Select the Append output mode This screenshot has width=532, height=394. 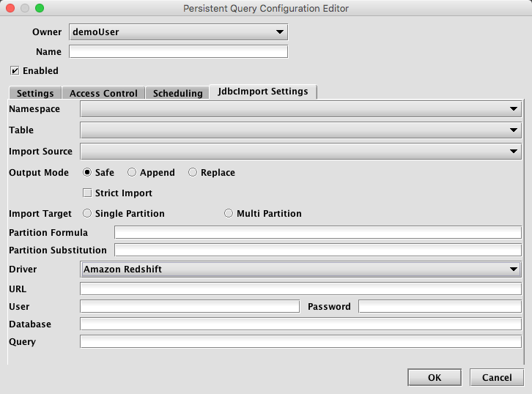point(132,172)
